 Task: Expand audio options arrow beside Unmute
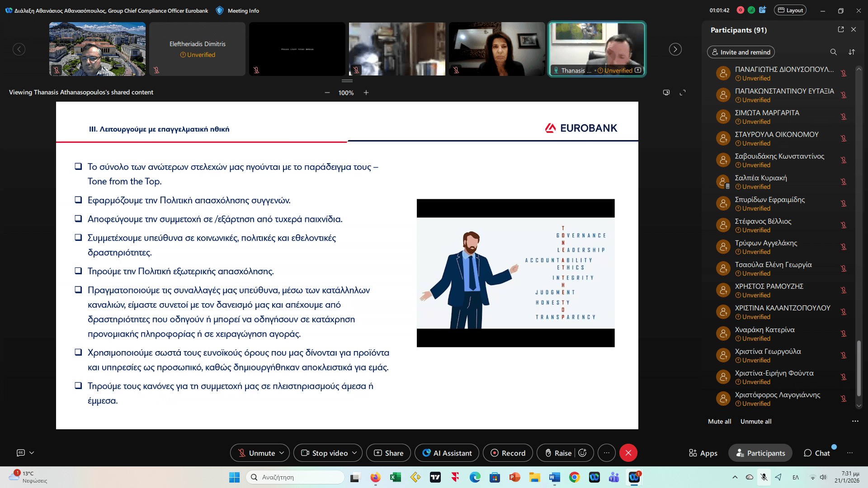tap(282, 453)
